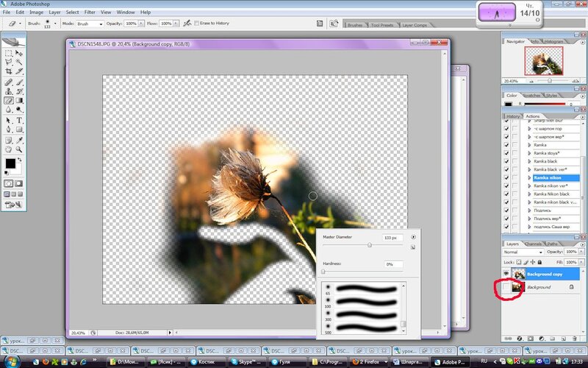588x368 pixels.
Task: Open Brush preset picker dropdown arrow
Action: (55, 24)
